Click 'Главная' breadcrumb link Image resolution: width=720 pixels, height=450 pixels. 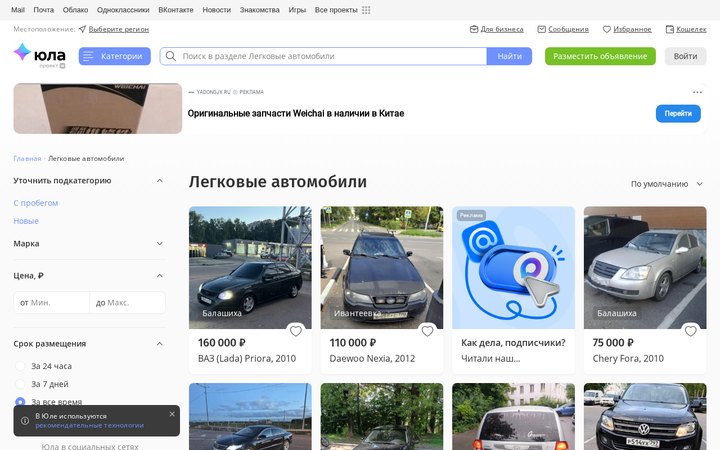point(27,158)
